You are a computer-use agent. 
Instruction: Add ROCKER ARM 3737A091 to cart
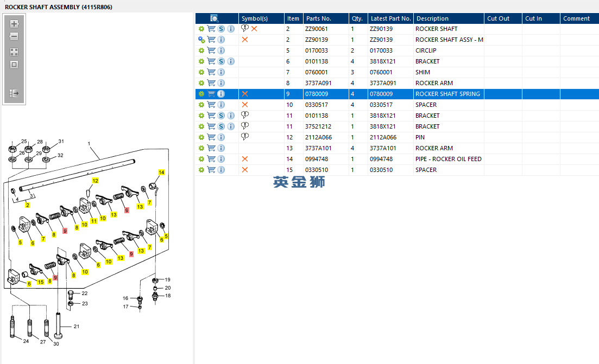click(211, 83)
